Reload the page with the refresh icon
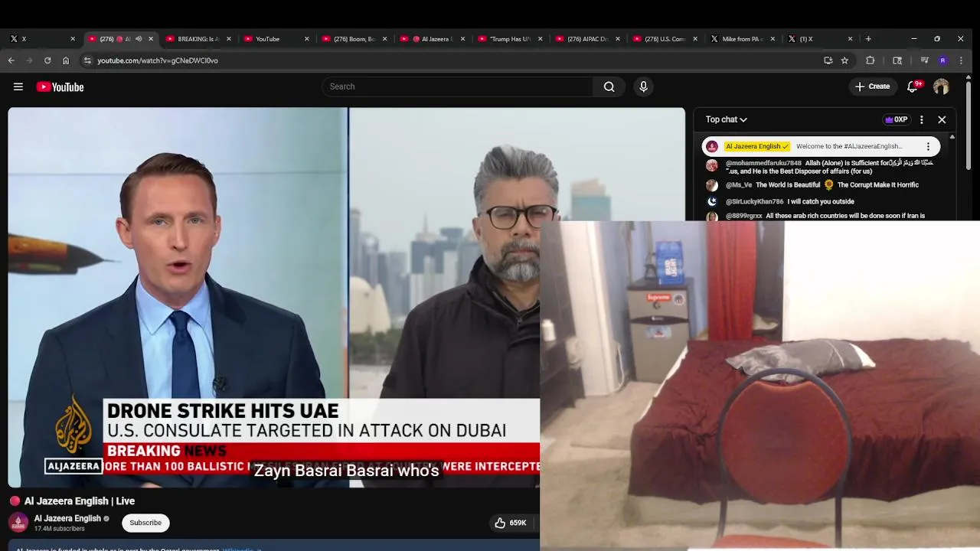 click(47, 60)
